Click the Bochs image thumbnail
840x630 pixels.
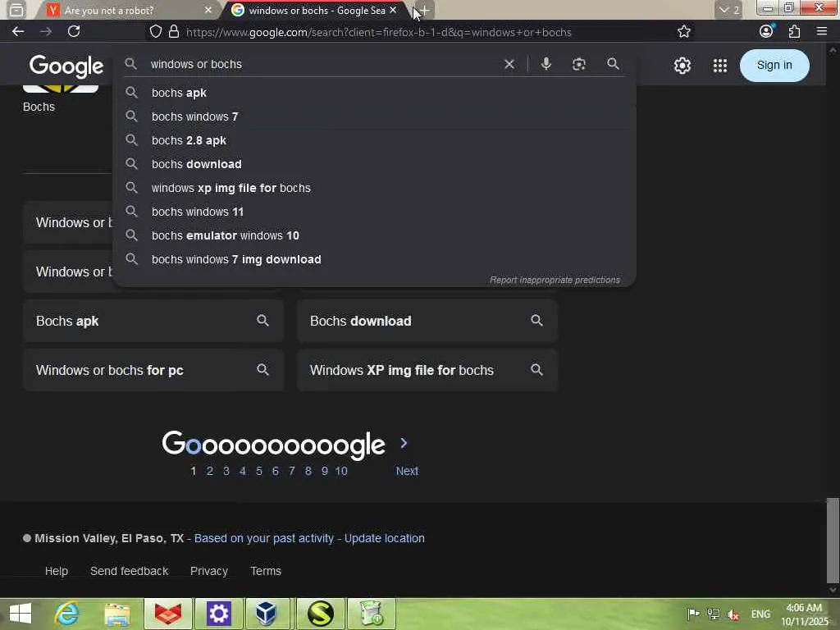[61, 89]
